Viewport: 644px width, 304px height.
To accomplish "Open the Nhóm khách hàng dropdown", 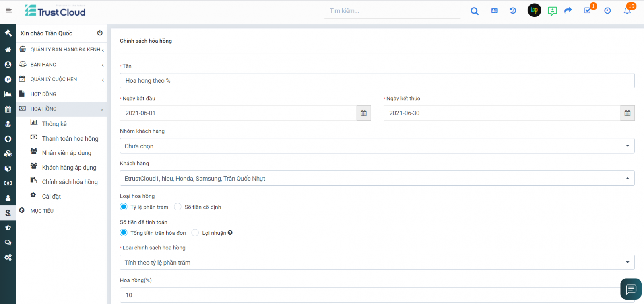I will 377,146.
